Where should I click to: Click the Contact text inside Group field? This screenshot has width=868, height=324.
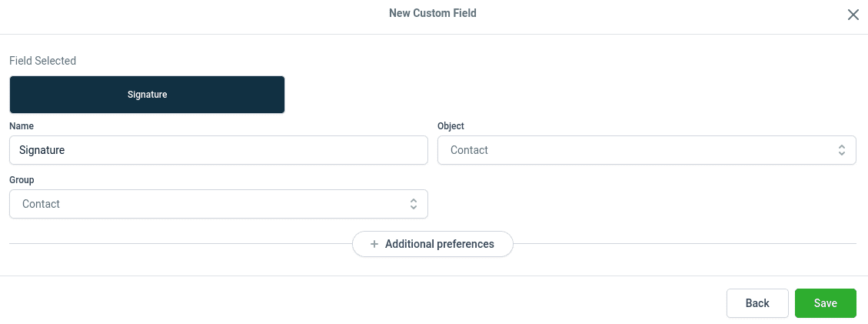pyautogui.click(x=41, y=204)
